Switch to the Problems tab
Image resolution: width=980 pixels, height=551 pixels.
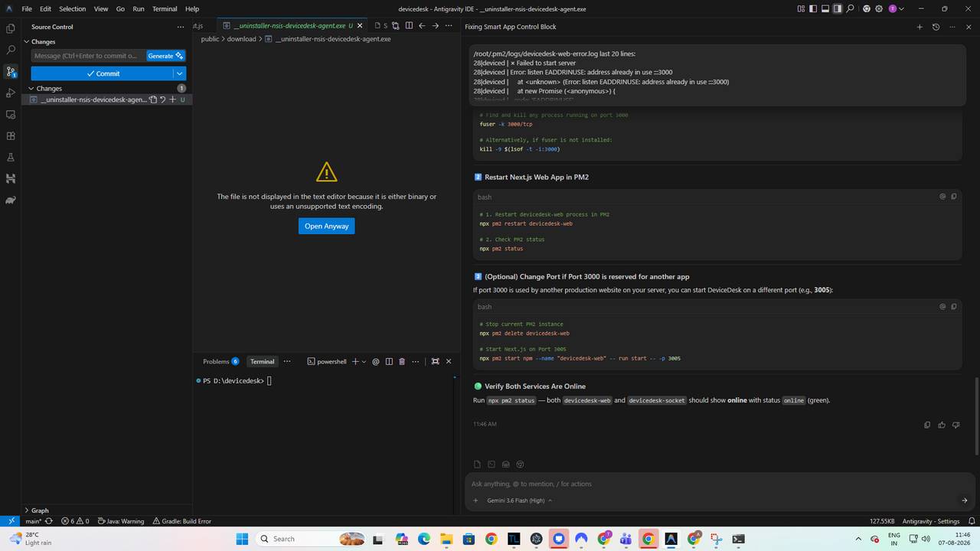point(220,361)
